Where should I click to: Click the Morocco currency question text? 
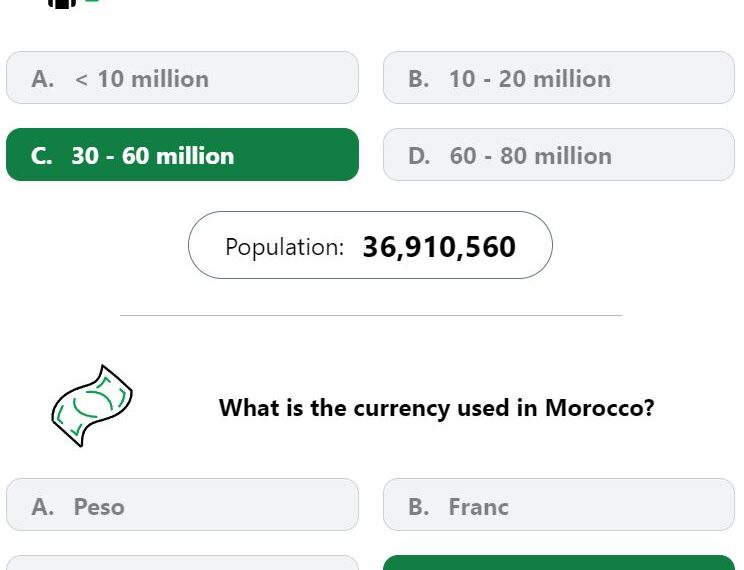(x=437, y=408)
